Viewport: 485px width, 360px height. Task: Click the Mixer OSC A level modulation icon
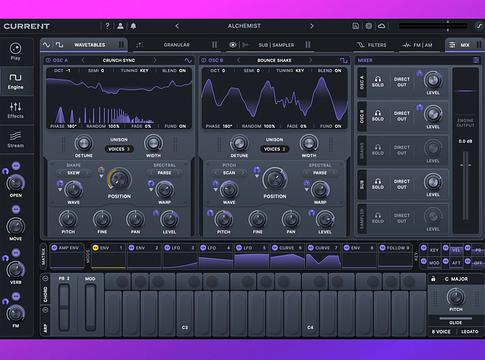pyautogui.click(x=419, y=73)
